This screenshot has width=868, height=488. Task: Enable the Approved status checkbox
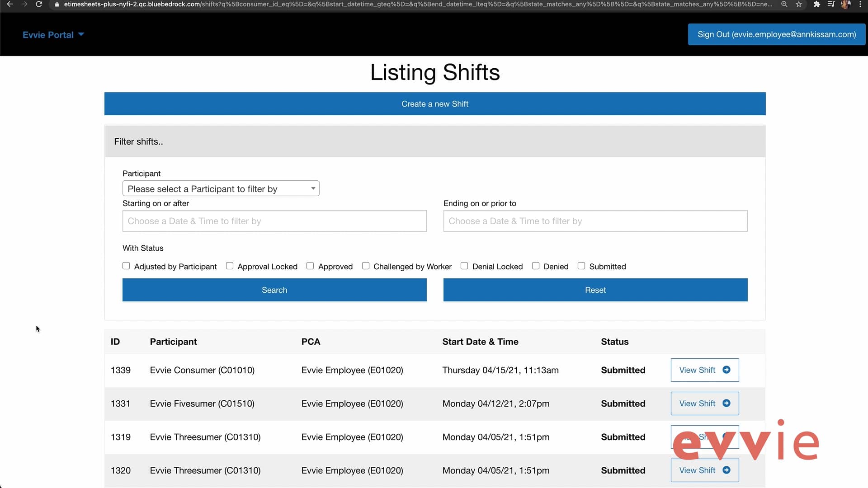pos(310,266)
